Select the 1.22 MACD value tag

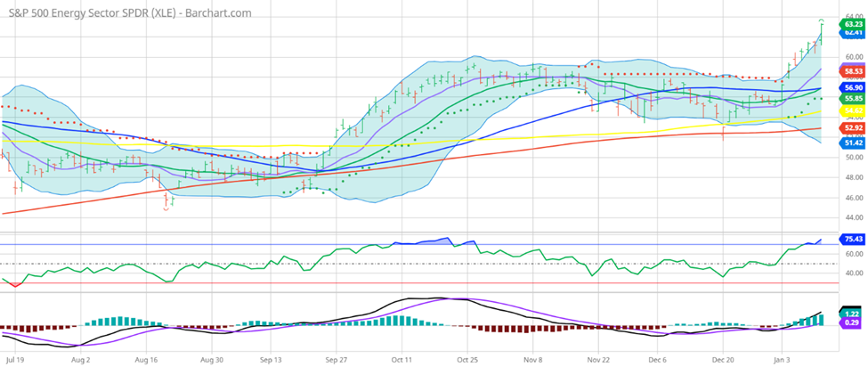852,314
